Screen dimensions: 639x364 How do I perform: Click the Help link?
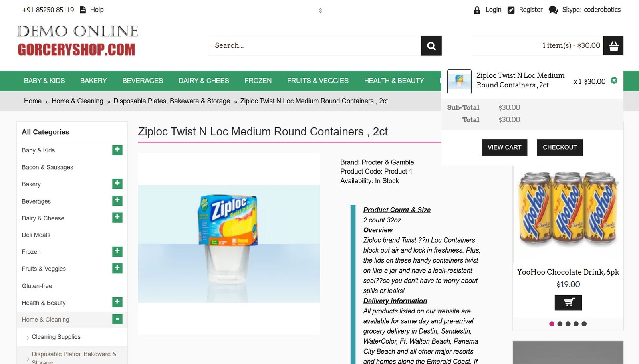click(97, 10)
